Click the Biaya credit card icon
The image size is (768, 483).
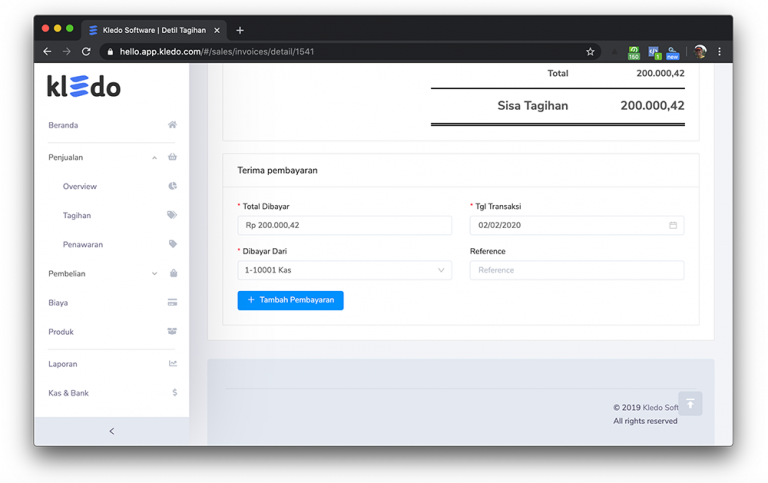[x=172, y=302]
